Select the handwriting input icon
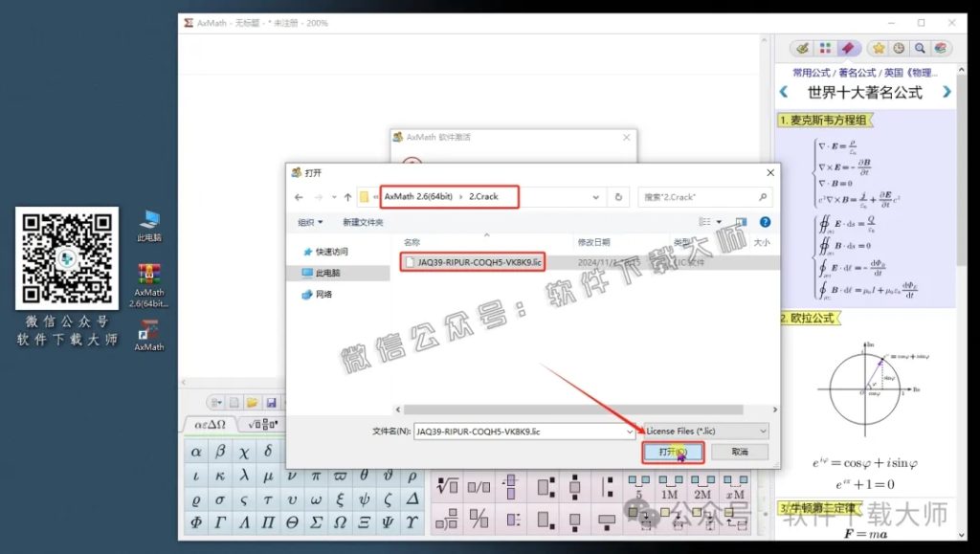The height and width of the screenshot is (554, 980). [802, 48]
